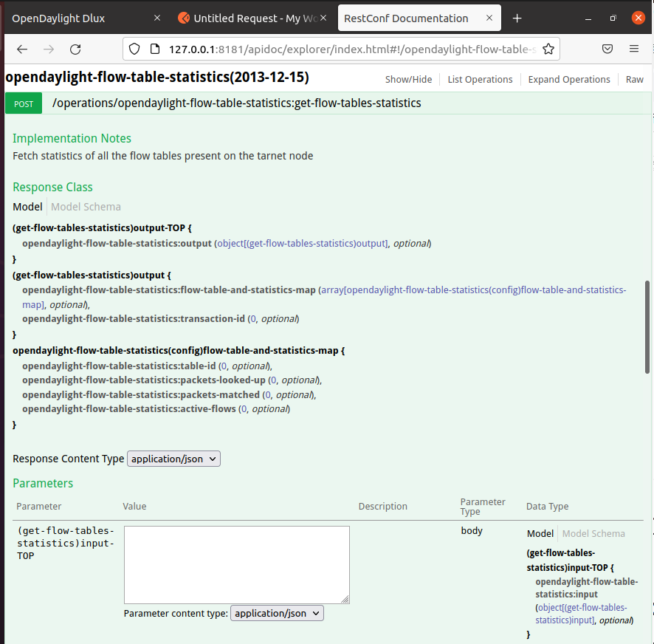Close the Untitled Request tab

(x=323, y=18)
